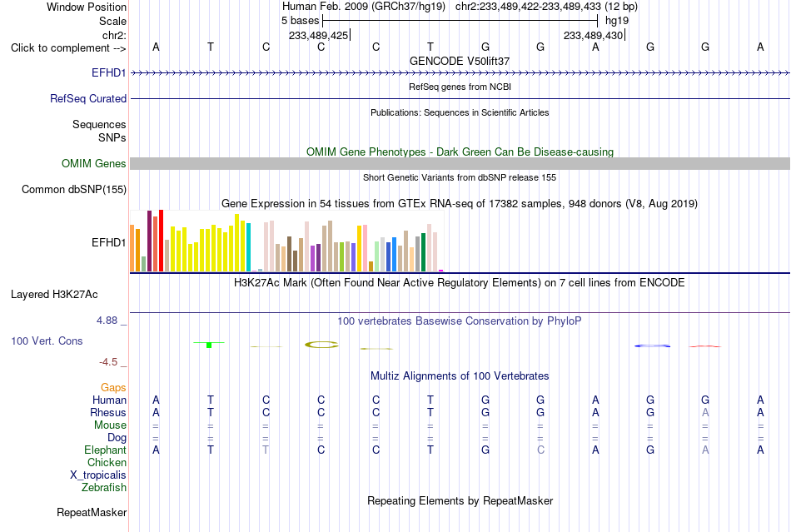Click the Chicken species label
791x532 pixels.
tap(107, 462)
